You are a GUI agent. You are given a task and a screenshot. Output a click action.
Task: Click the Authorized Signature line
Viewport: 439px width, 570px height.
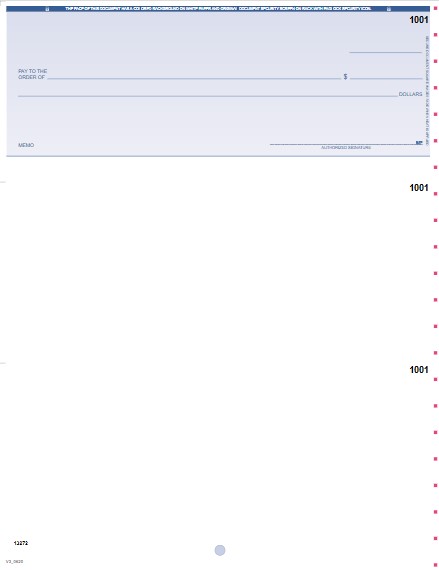click(343, 144)
